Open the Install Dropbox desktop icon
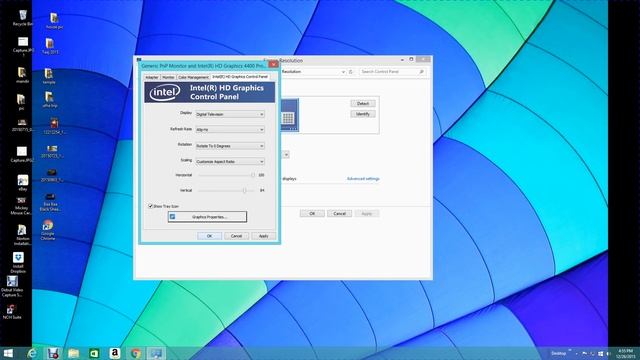The width and height of the screenshot is (640, 360). point(18,263)
